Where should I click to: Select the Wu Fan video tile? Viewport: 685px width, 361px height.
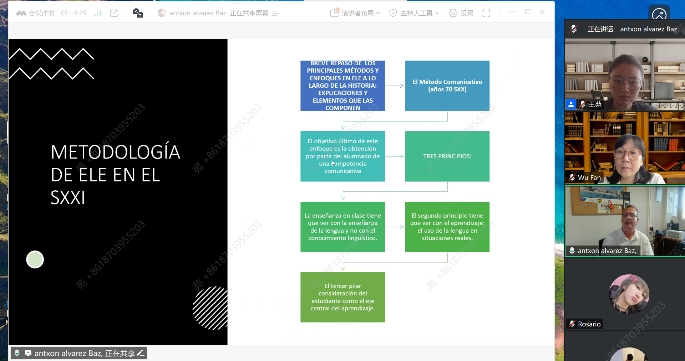625,148
